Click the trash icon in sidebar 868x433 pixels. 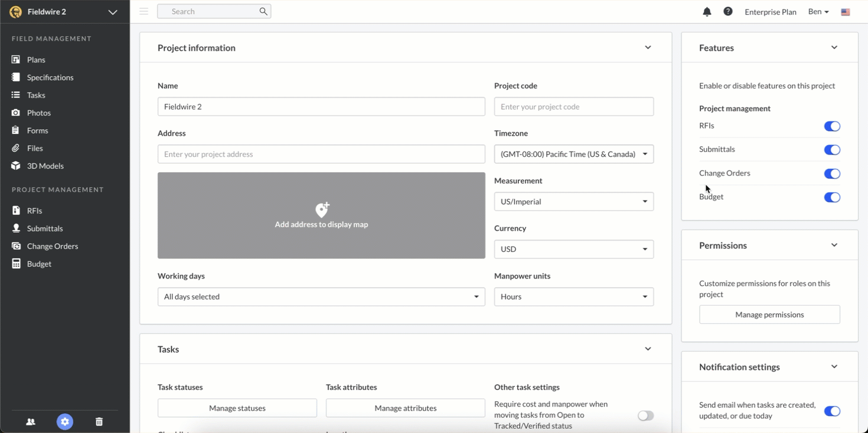click(x=99, y=422)
